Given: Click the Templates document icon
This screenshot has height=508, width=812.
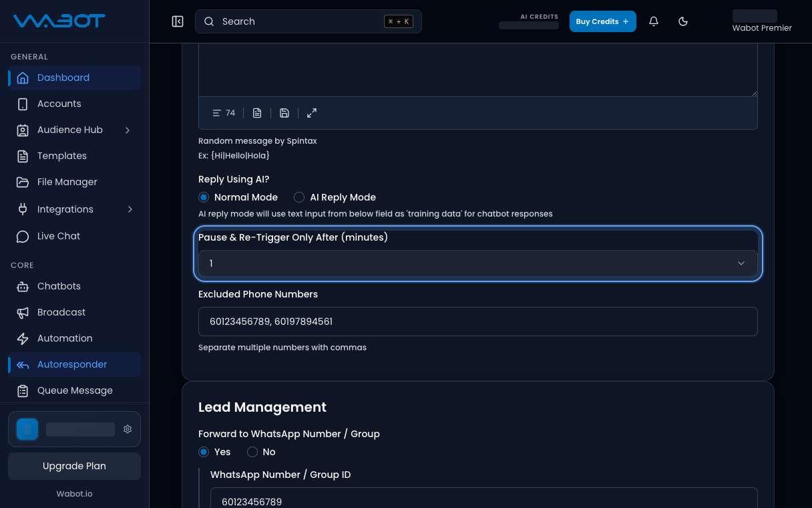Looking at the screenshot, I should tap(23, 156).
